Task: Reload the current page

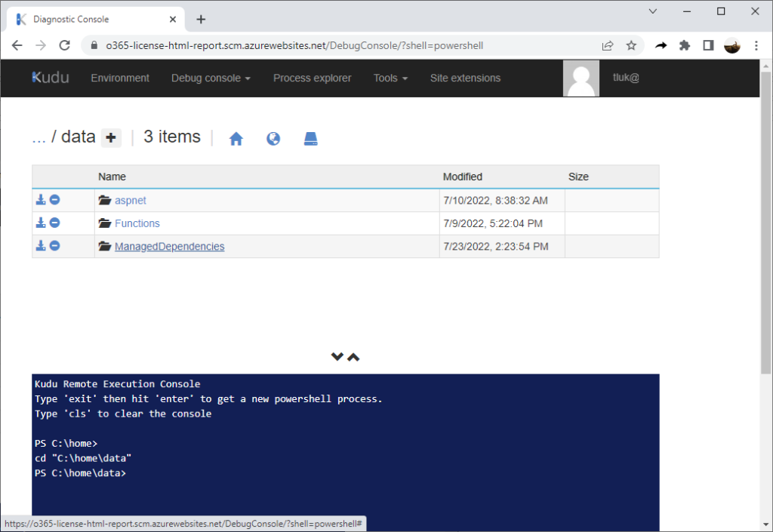Action: point(65,45)
